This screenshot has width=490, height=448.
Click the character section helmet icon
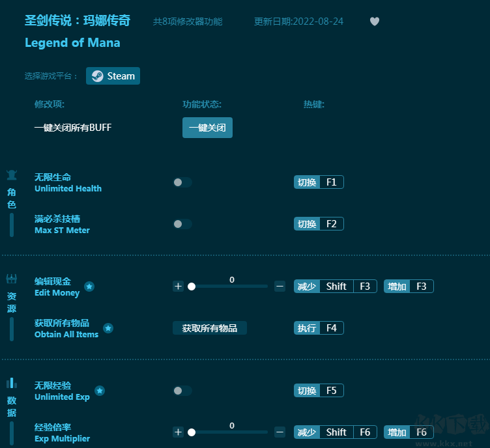[x=12, y=175]
